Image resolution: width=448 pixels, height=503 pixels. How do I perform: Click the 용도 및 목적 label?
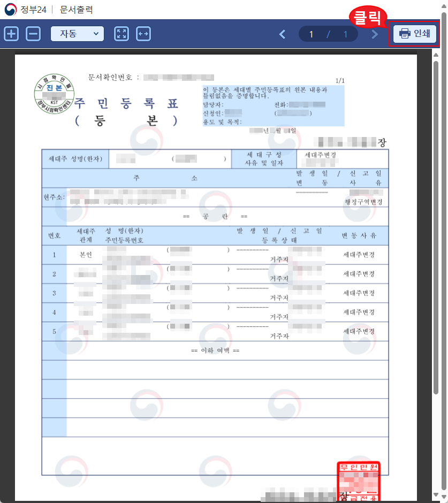tap(222, 122)
